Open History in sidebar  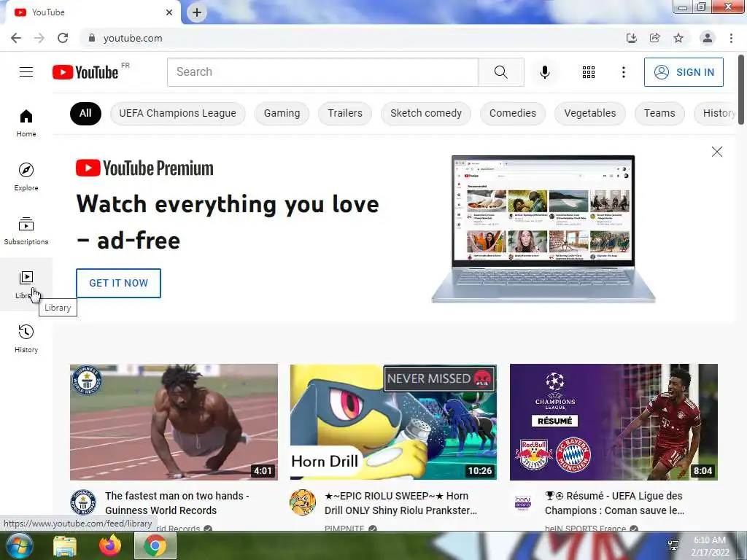click(x=26, y=338)
